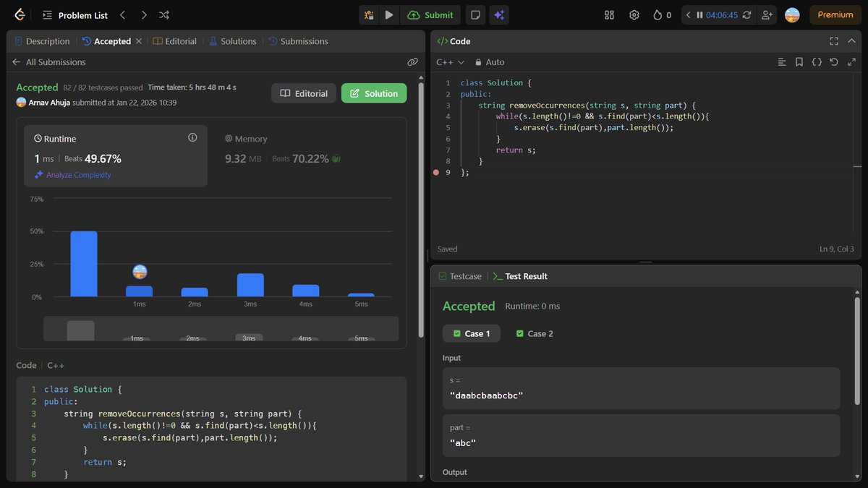Screen dimensions: 868x488
Task: Switch to the Description tab
Action: tap(42, 41)
